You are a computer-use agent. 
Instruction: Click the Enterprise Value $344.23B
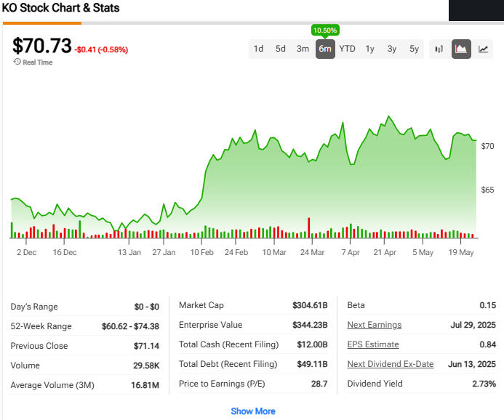tap(310, 325)
